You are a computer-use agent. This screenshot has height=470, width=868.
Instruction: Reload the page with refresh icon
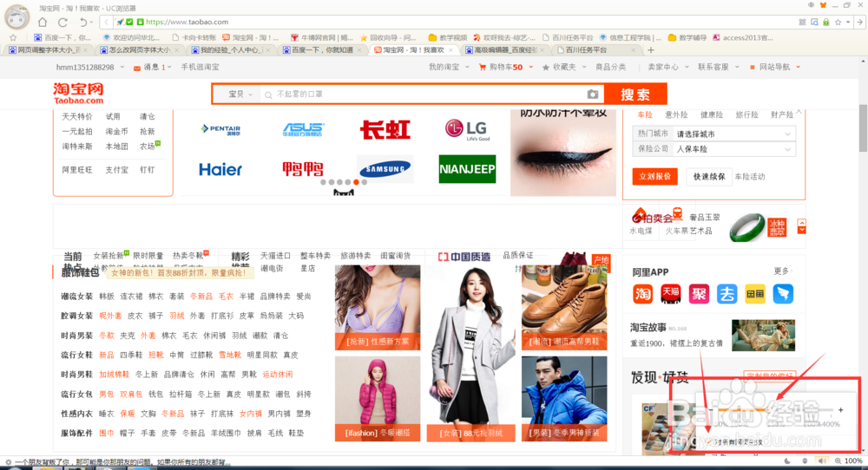click(x=62, y=23)
